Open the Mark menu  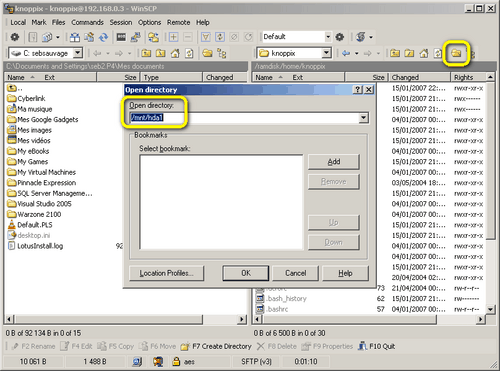(x=39, y=22)
